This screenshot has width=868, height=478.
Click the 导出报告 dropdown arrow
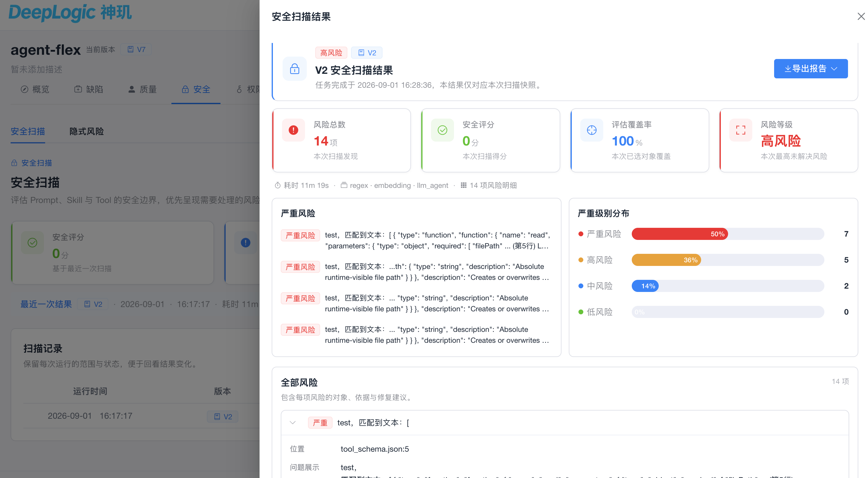[x=835, y=69]
